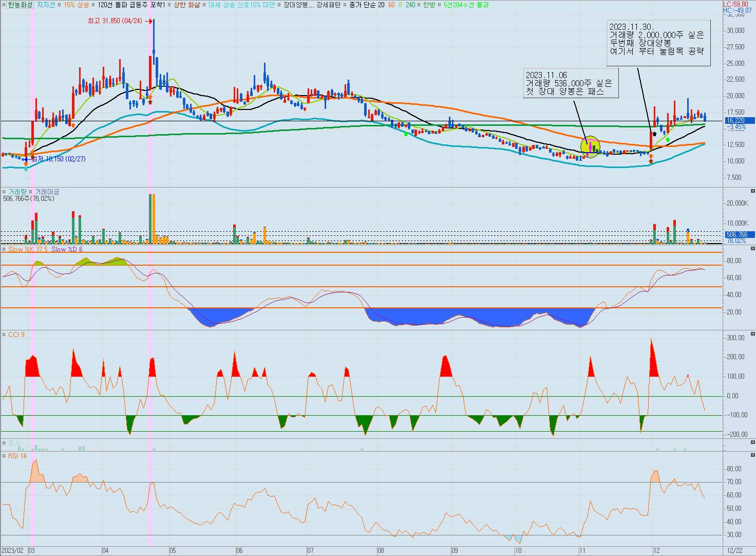
Task: Click the 거래량 volume label
Action: (17, 192)
